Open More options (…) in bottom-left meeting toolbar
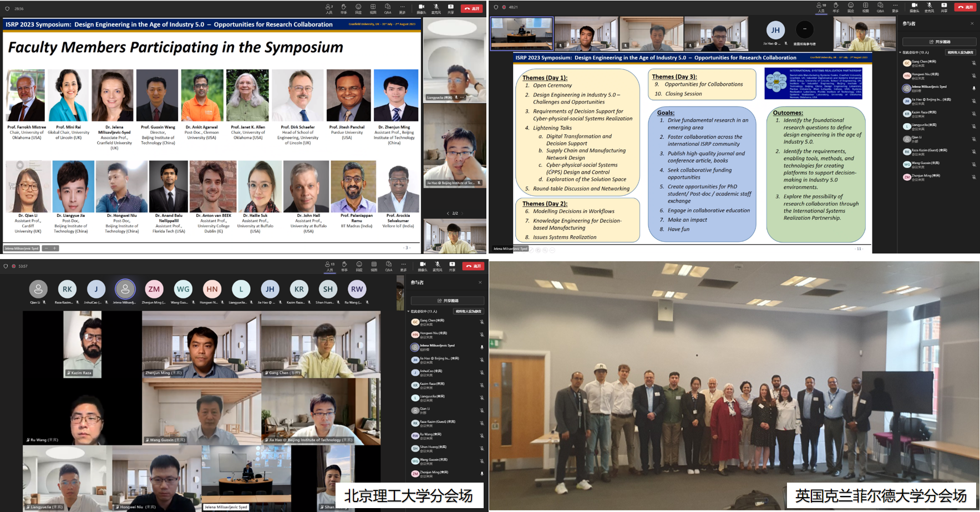The width and height of the screenshot is (980, 512). point(403,266)
